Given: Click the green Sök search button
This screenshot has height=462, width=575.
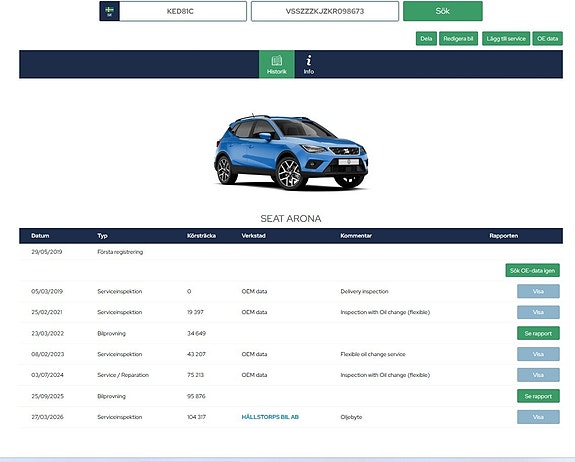Looking at the screenshot, I should pyautogui.click(x=443, y=11).
